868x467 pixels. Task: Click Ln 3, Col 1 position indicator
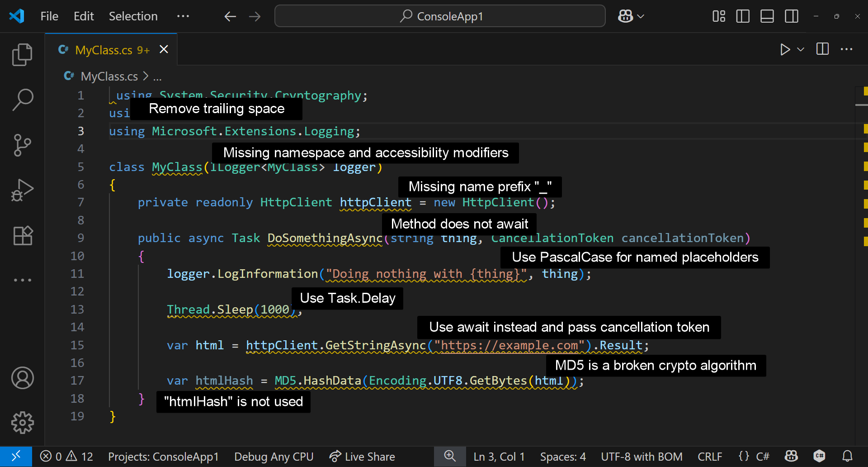[499, 457]
